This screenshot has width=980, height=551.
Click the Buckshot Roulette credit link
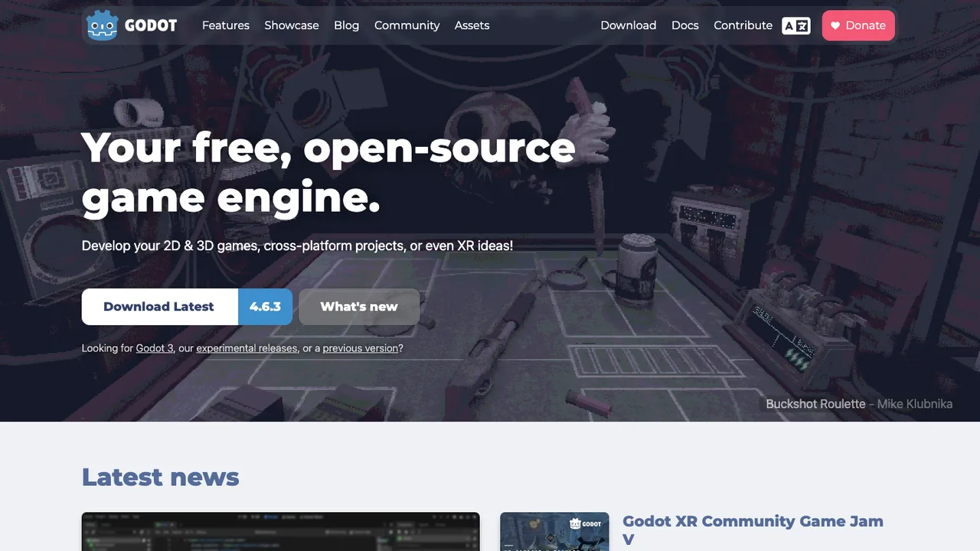[x=815, y=403]
